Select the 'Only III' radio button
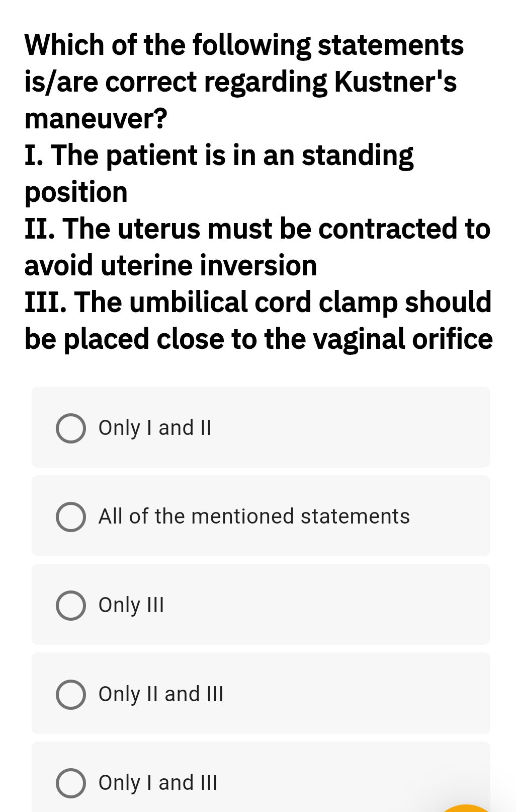Image resolution: width=516 pixels, height=812 pixels. pos(70,606)
